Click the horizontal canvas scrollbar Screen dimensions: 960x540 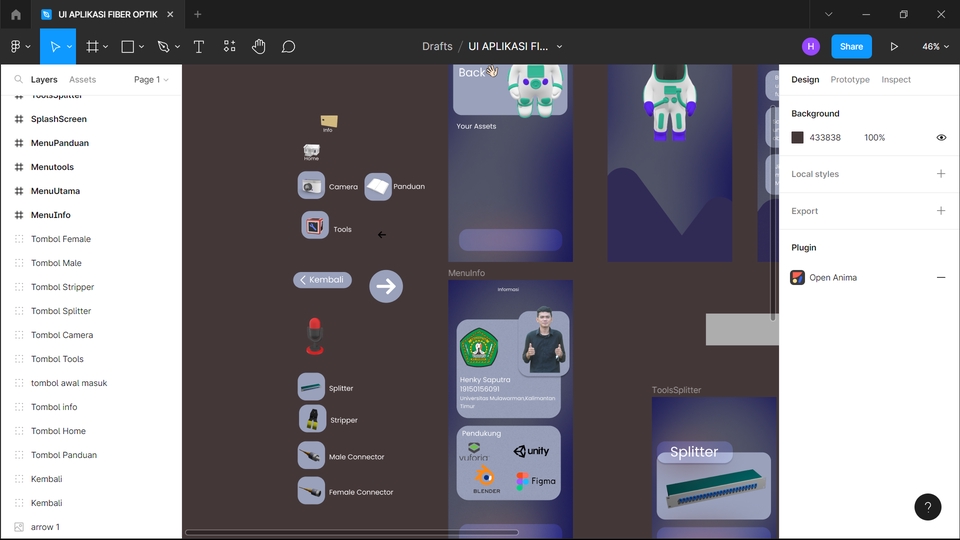pos(352,533)
